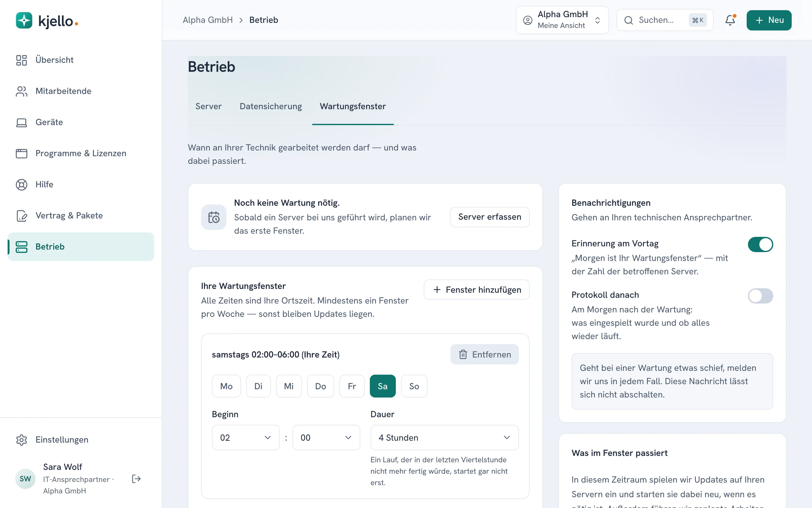Click the person icon in the Alpha GmbH switcher

pyautogui.click(x=528, y=20)
